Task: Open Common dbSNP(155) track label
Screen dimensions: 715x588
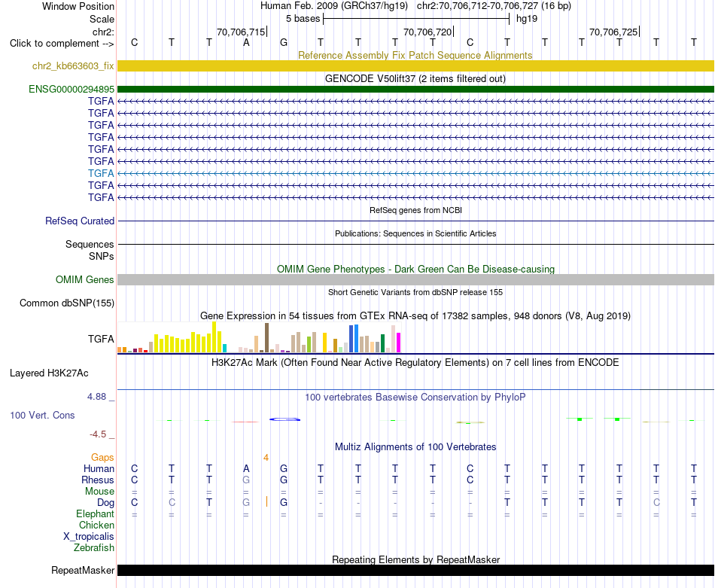Action: click(67, 303)
